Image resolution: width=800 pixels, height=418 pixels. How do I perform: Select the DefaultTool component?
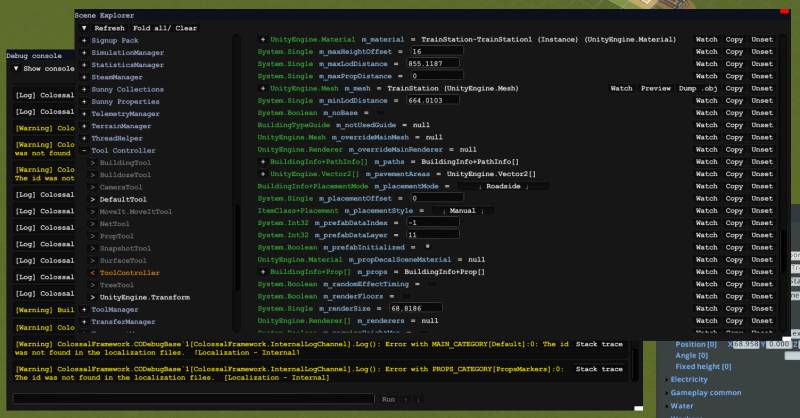[123, 200]
